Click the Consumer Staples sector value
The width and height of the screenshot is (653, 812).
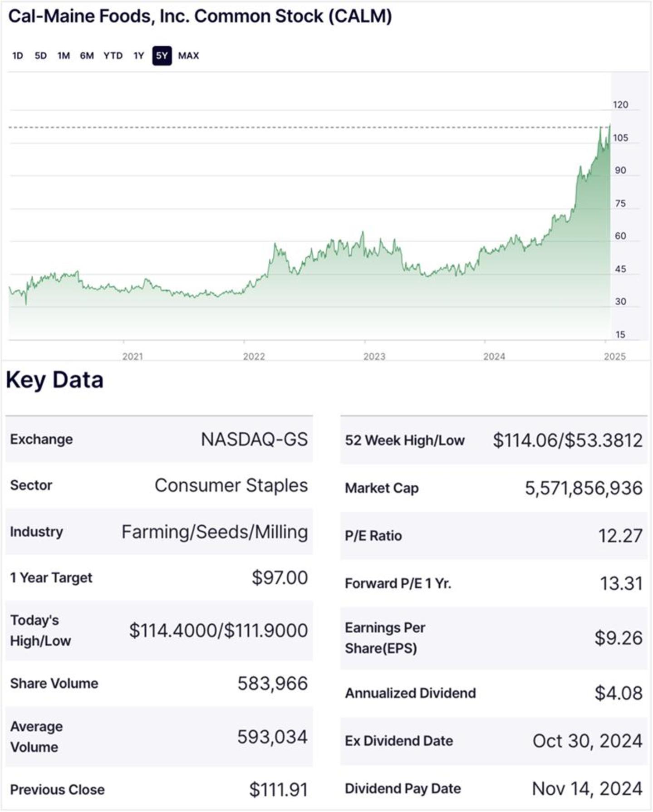click(x=231, y=485)
